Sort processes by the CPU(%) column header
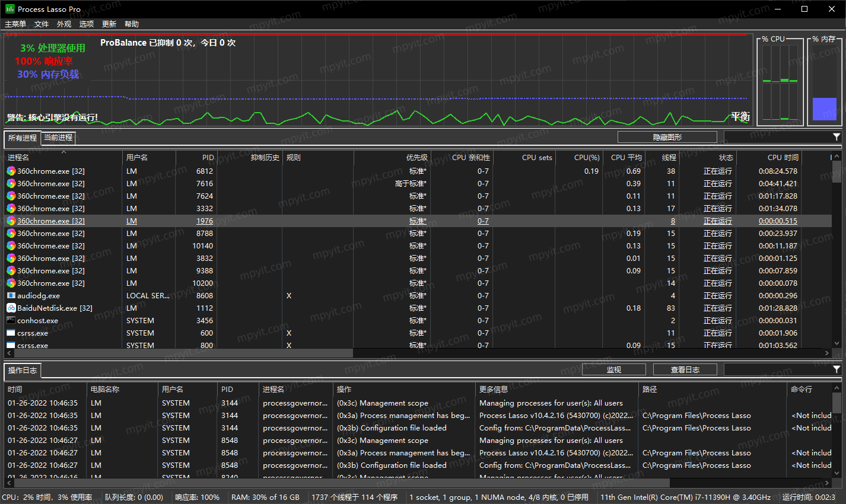Screen dimensions: 846x504 click(579, 157)
